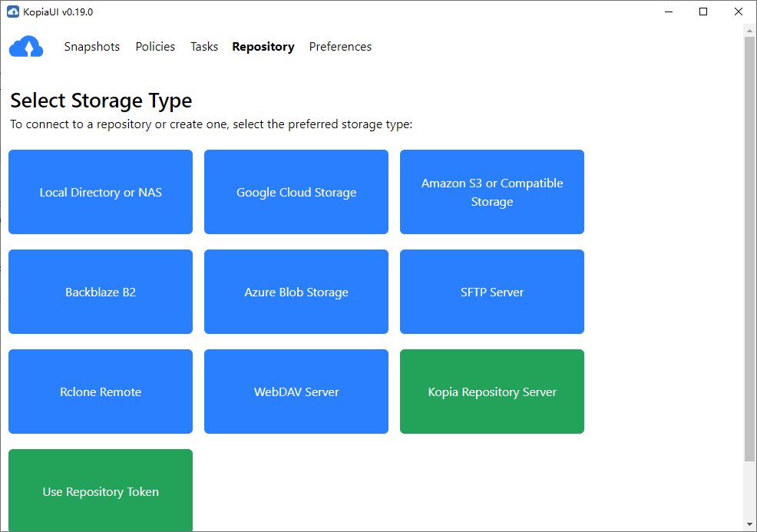Click Use Repository Token button
The image size is (757, 532).
[x=101, y=490]
